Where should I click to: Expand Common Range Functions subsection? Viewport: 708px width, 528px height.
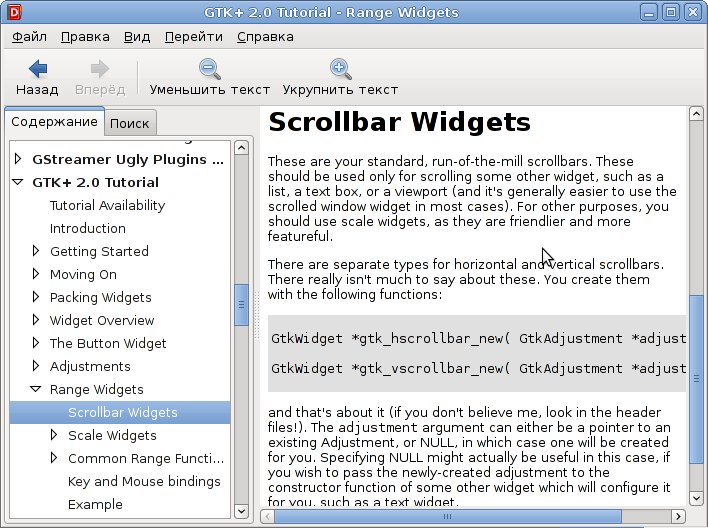(54, 458)
